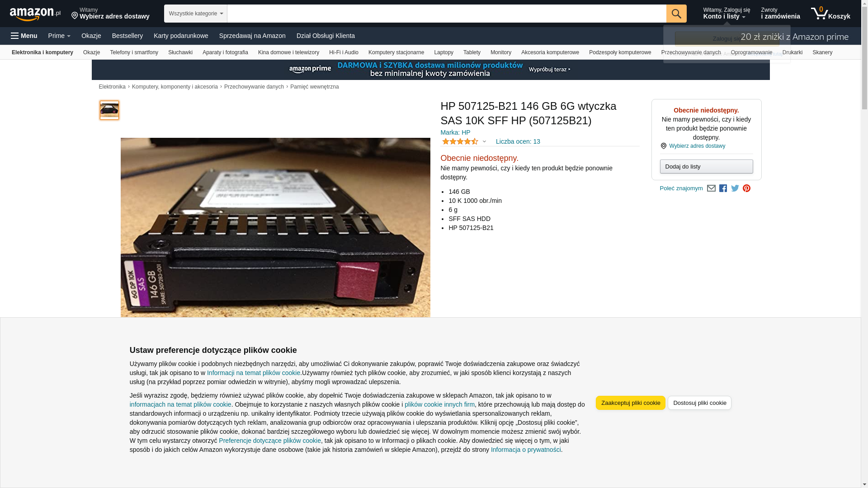
Task: Open Konto i listy account dropdown
Action: [726, 14]
